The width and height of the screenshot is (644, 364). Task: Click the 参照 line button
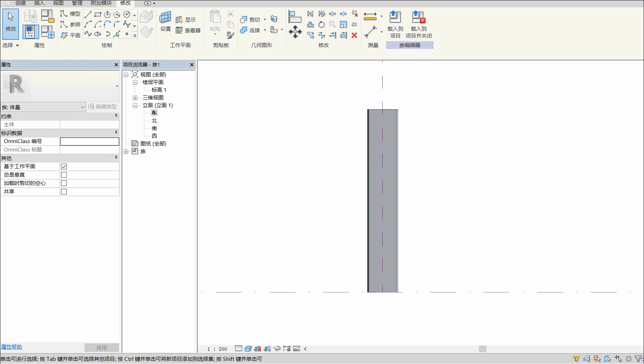pyautogui.click(x=70, y=24)
